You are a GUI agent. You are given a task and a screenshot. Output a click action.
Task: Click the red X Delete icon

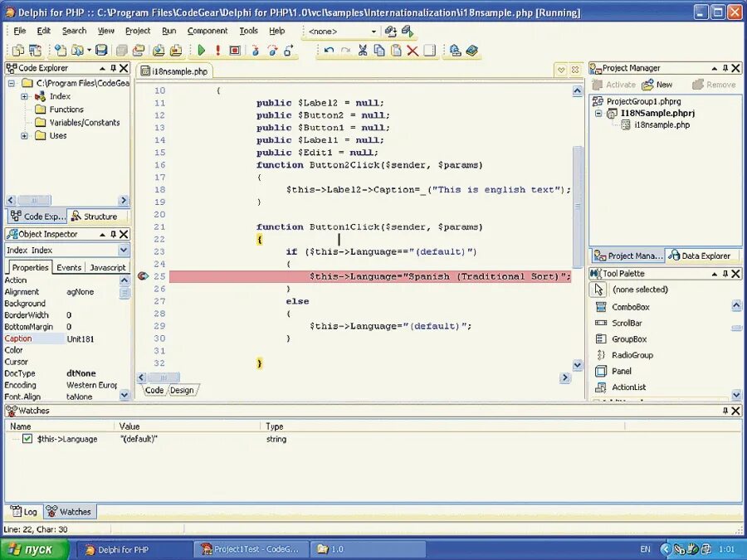pyautogui.click(x=413, y=51)
